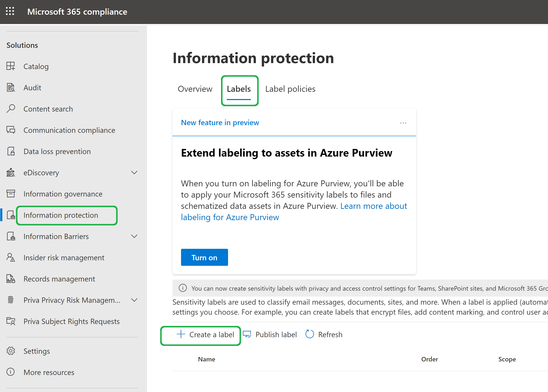The height and width of the screenshot is (392, 548).
Task: Click the Publish label screen icon
Action: pos(247,334)
